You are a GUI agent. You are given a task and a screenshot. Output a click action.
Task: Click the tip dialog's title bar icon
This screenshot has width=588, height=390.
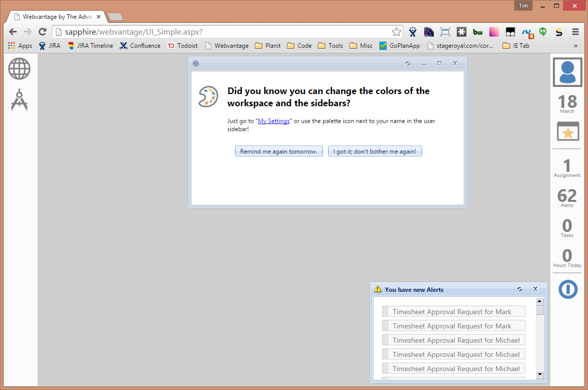coord(196,64)
